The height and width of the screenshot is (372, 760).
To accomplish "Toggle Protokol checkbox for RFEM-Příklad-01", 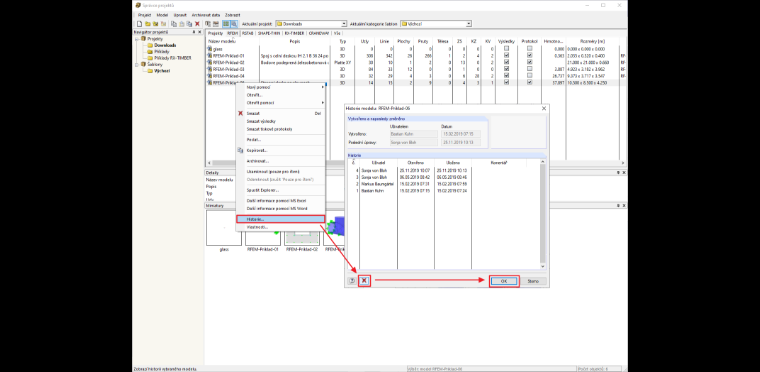I will (530, 55).
